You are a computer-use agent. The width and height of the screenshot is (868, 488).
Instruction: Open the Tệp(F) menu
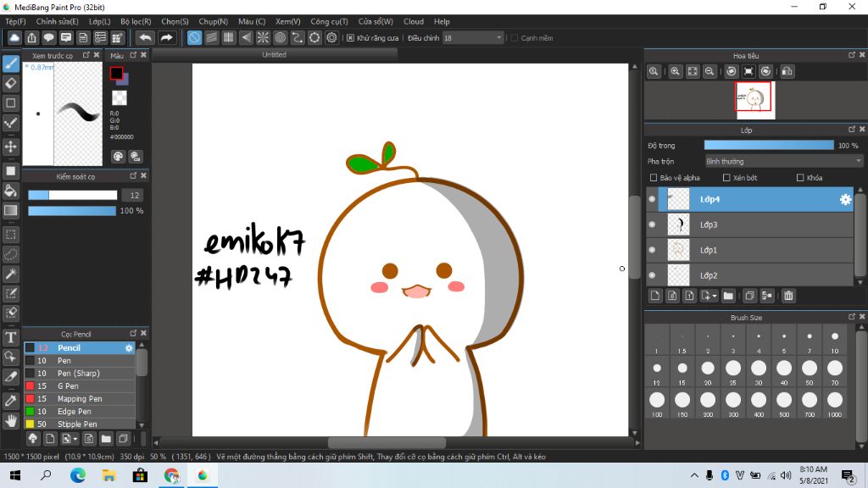tap(15, 21)
